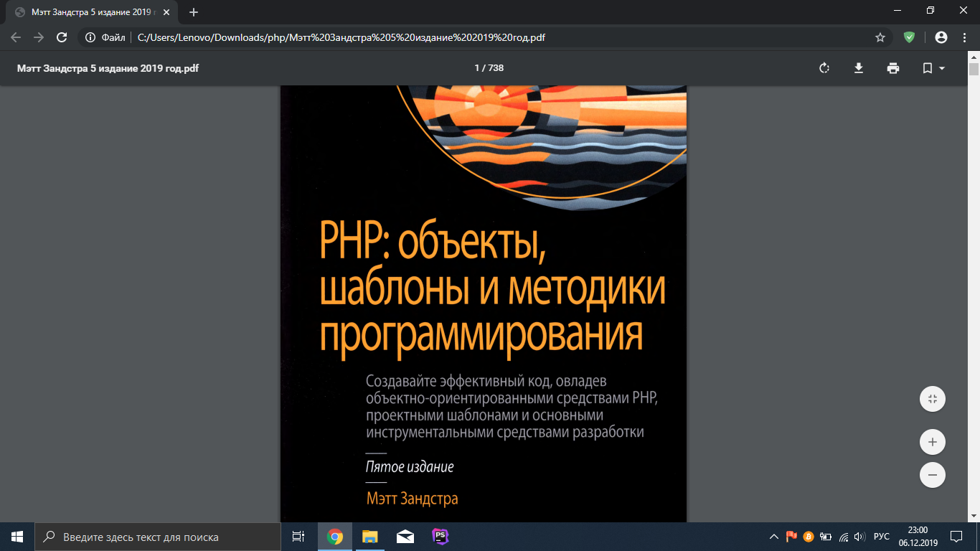
Task: Click the Пятое издание text on the cover
Action: 410,467
